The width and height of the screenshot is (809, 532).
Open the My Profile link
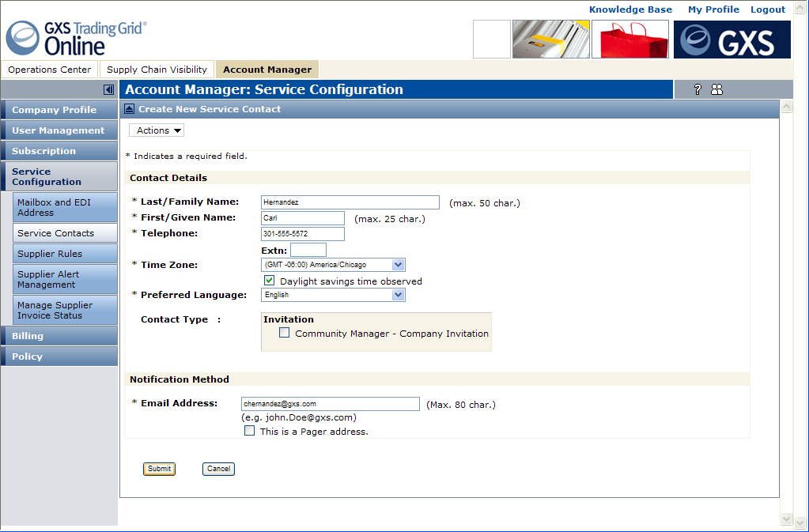click(x=713, y=9)
